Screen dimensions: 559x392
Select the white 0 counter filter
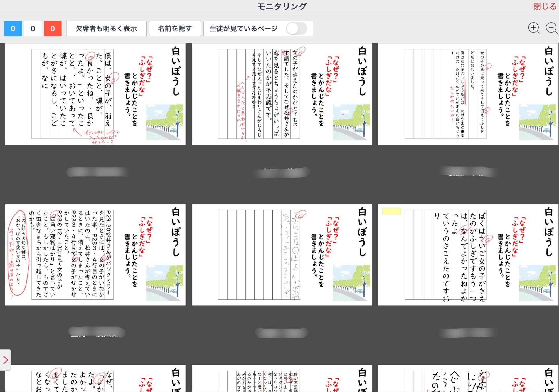[x=33, y=29]
